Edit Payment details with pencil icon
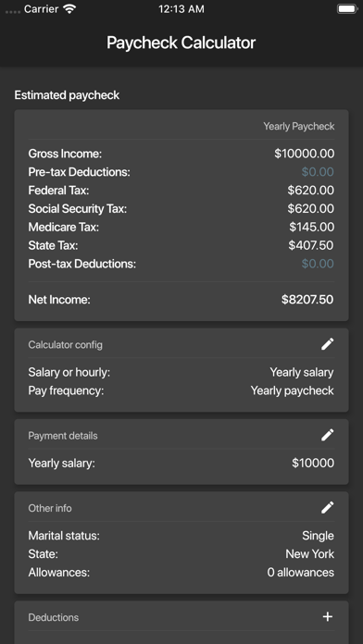Image resolution: width=363 pixels, height=644 pixels. coord(327,435)
